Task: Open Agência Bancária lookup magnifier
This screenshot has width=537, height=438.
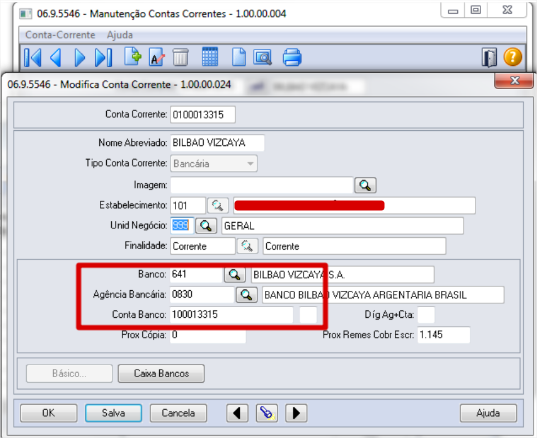Action: [246, 295]
